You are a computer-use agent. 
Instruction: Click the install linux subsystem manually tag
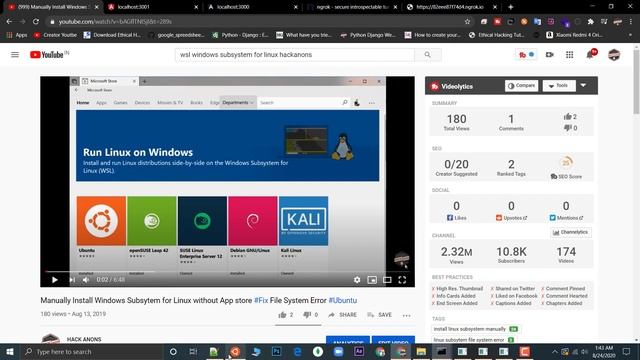pos(476,329)
